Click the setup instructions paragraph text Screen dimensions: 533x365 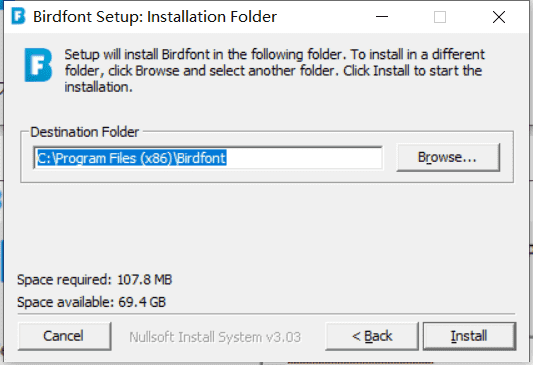coord(275,71)
